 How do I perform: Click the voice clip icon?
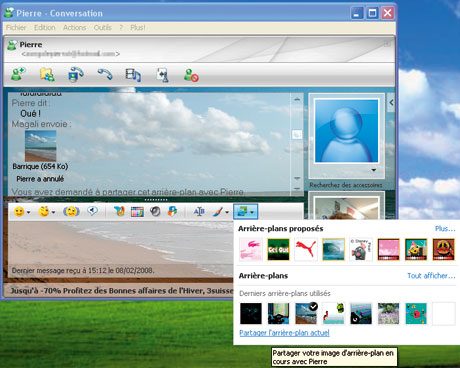(x=92, y=211)
